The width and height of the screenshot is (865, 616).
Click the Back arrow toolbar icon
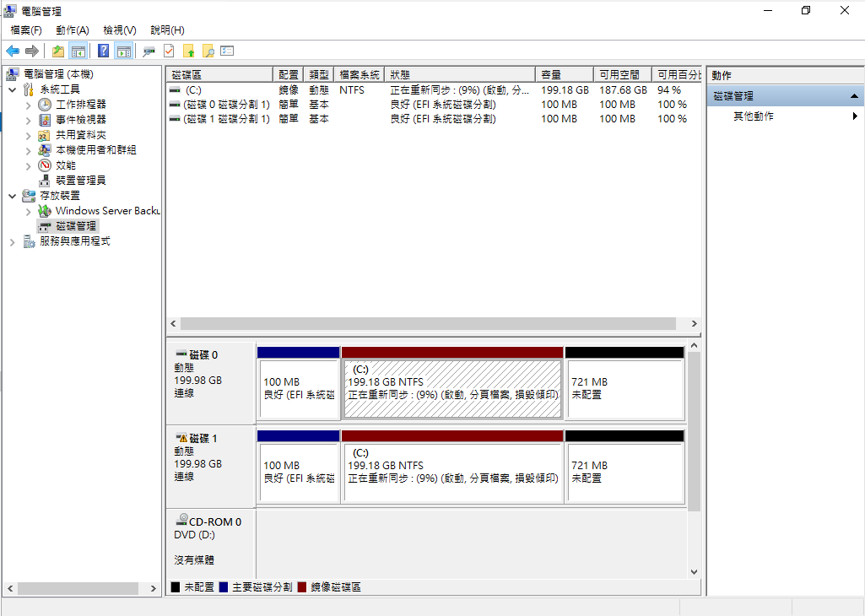pyautogui.click(x=12, y=51)
